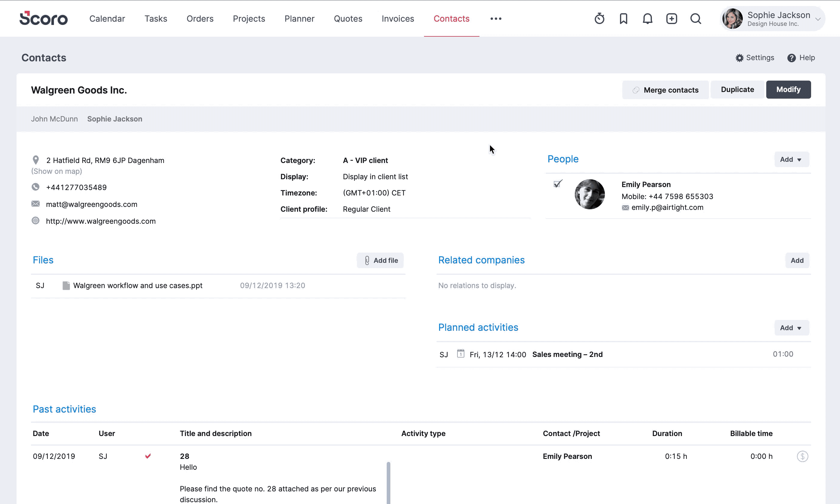The image size is (840, 504).
Task: Click the Emily Pearson name in People
Action: (x=646, y=184)
